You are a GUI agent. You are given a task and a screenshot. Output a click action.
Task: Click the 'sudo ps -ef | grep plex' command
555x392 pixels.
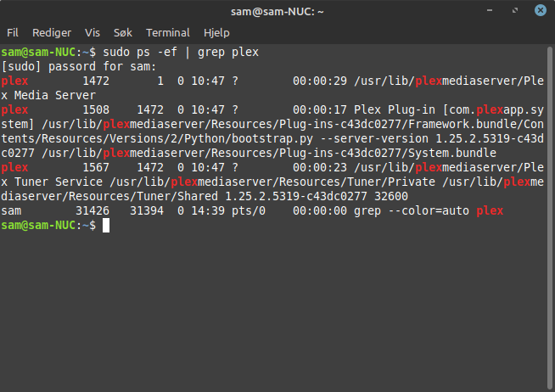pos(181,53)
